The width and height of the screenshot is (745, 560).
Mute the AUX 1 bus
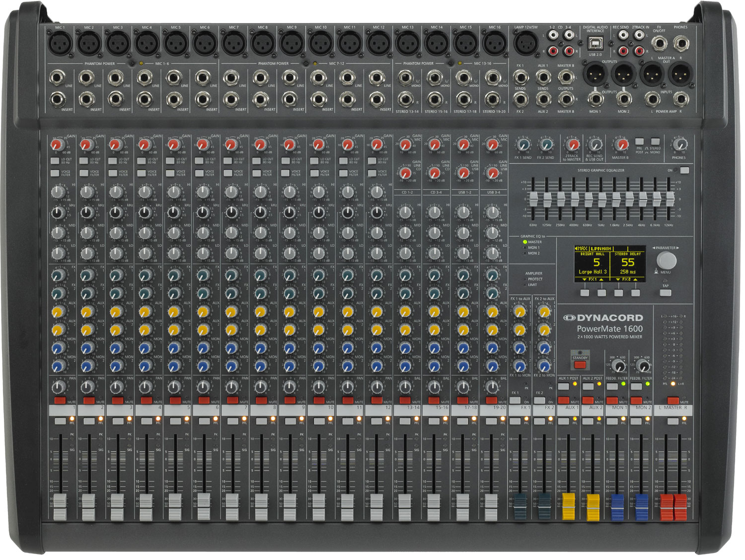[563, 400]
